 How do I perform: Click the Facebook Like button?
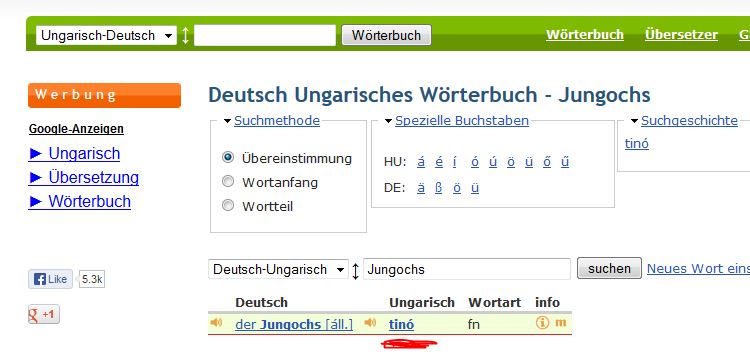coord(51,279)
